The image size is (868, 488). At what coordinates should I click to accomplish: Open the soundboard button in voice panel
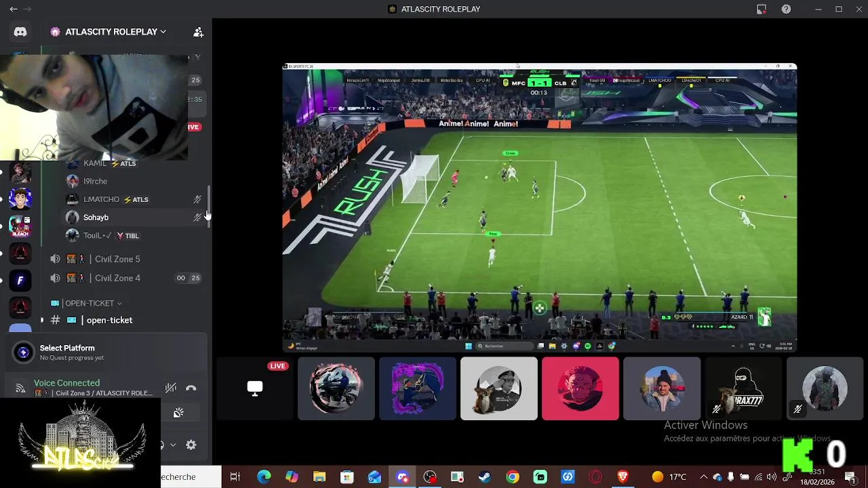pos(178,413)
